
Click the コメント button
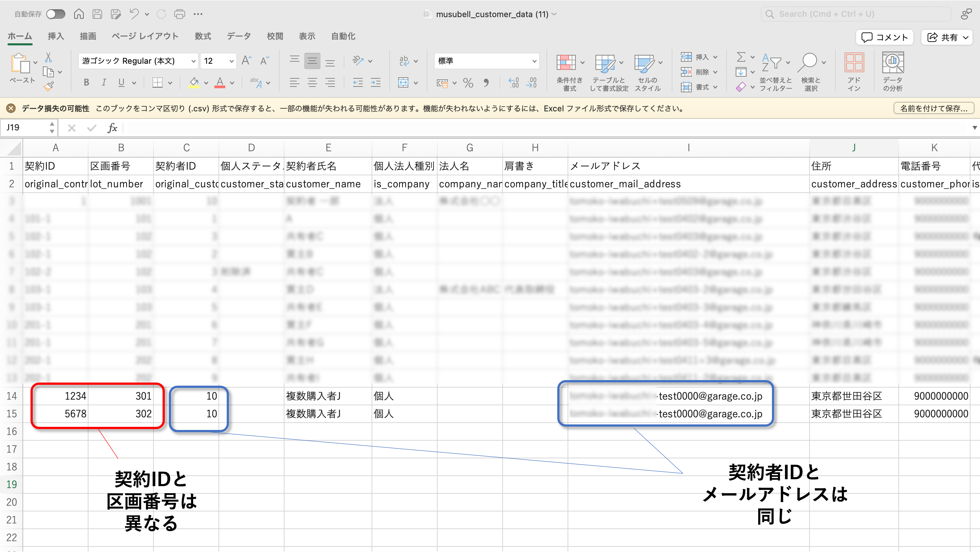[884, 37]
